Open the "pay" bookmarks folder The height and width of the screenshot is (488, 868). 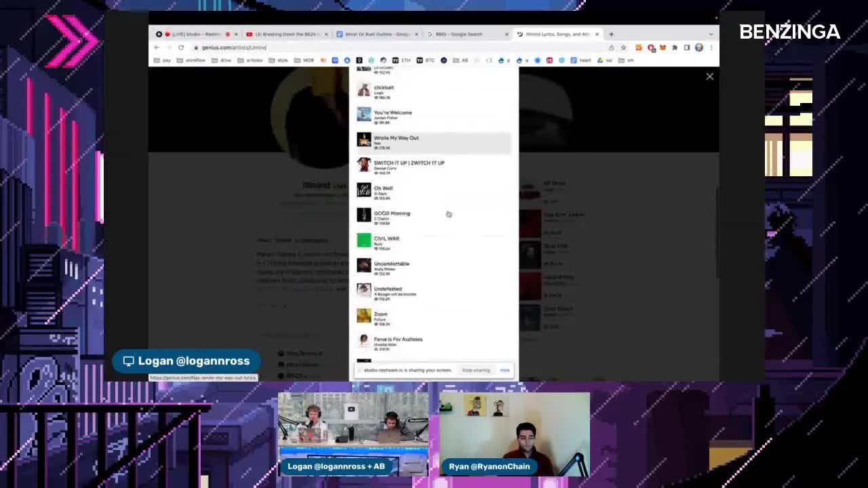pyautogui.click(x=162, y=60)
